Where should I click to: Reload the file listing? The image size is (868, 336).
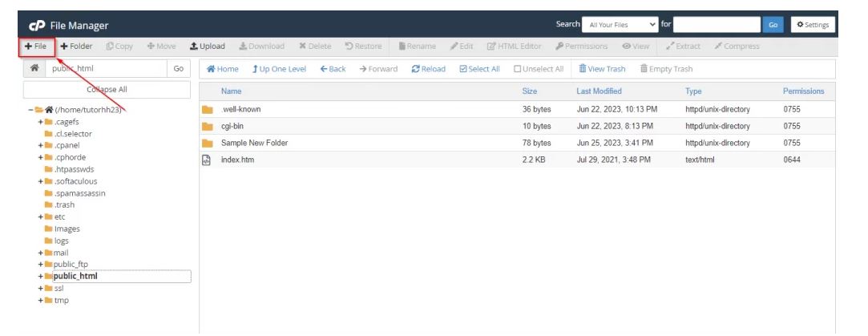tap(428, 69)
